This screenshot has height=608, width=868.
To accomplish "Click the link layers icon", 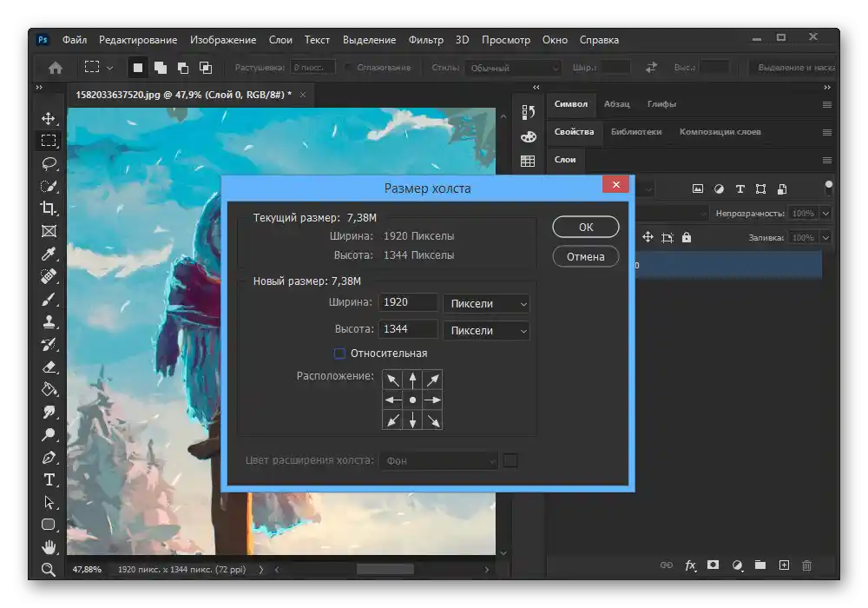I will point(667,565).
